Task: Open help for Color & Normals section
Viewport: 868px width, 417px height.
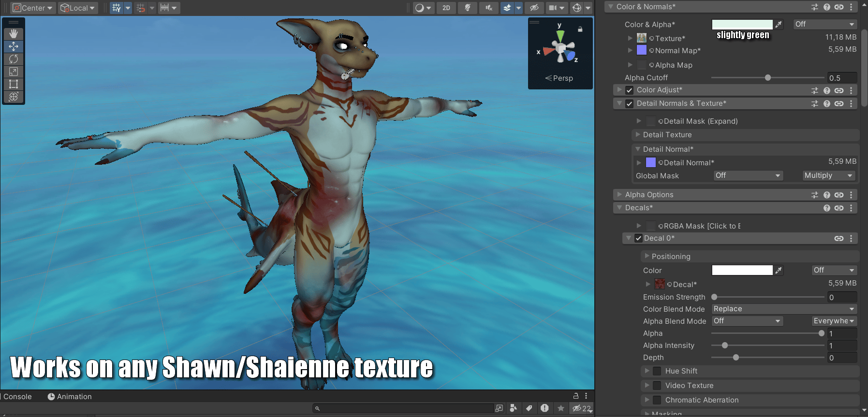Action: pyautogui.click(x=827, y=7)
